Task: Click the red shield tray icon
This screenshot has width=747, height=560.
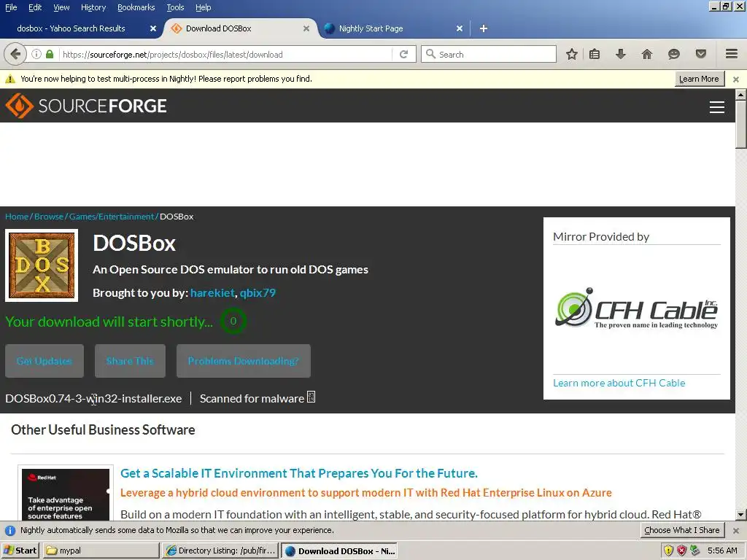Action: coord(682,551)
